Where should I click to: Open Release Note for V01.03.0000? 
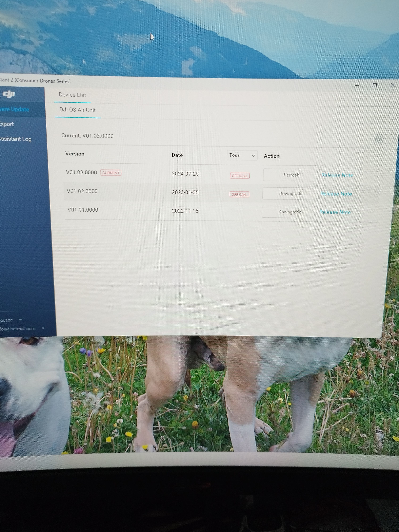pyautogui.click(x=337, y=175)
